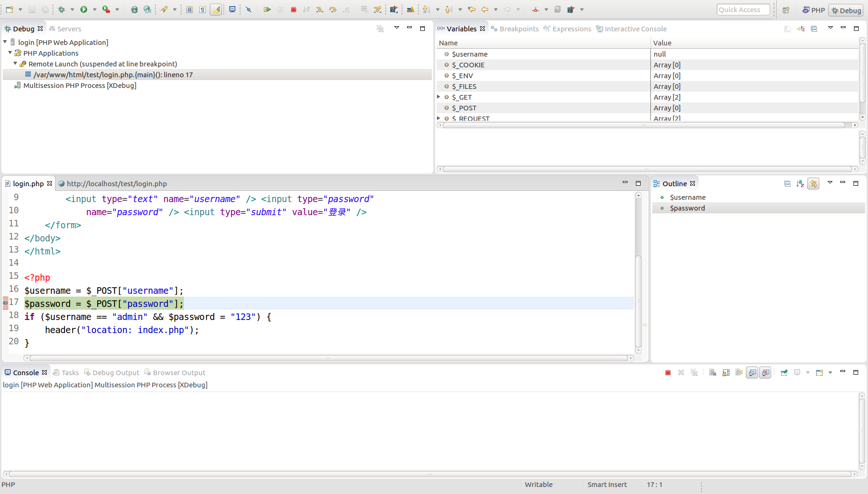The image size is (868, 494).
Task: Select the login.php stack frame at lineno 17
Action: [x=113, y=75]
